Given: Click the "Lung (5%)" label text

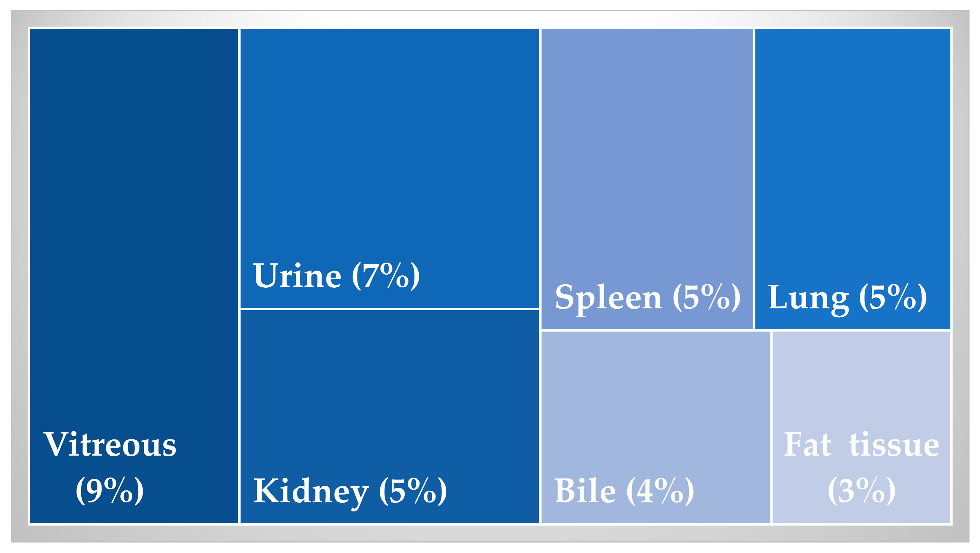Looking at the screenshot, I should 848,297.
